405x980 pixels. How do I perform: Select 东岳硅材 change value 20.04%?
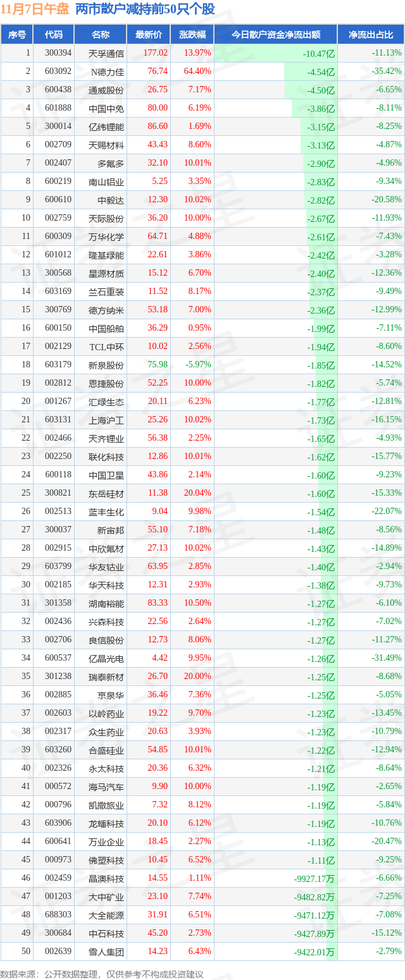coord(198,493)
